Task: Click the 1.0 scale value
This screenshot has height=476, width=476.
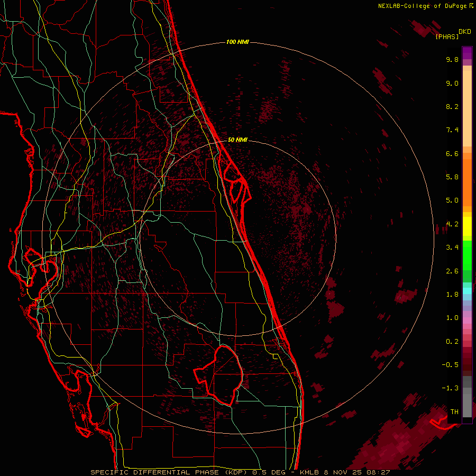Action: [x=452, y=318]
